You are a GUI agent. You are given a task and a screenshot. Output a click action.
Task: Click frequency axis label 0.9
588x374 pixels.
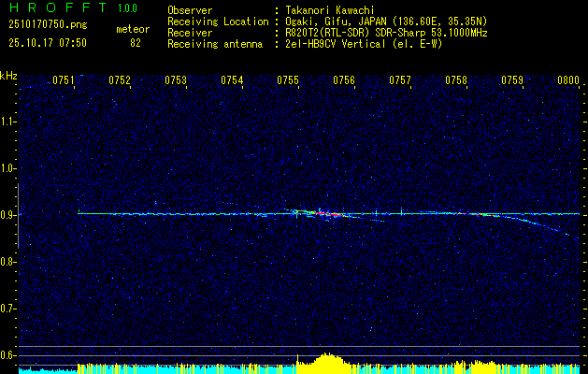pos(7,215)
